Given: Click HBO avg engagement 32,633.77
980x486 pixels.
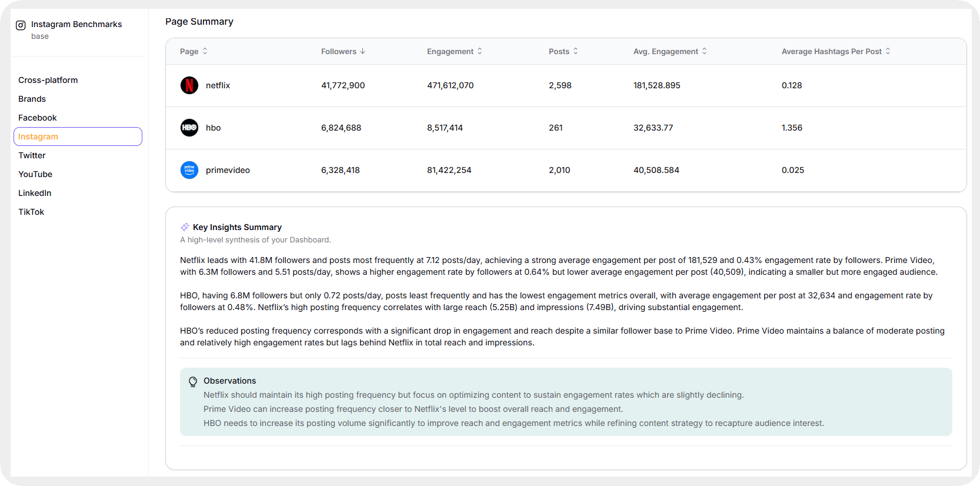Looking at the screenshot, I should [654, 128].
